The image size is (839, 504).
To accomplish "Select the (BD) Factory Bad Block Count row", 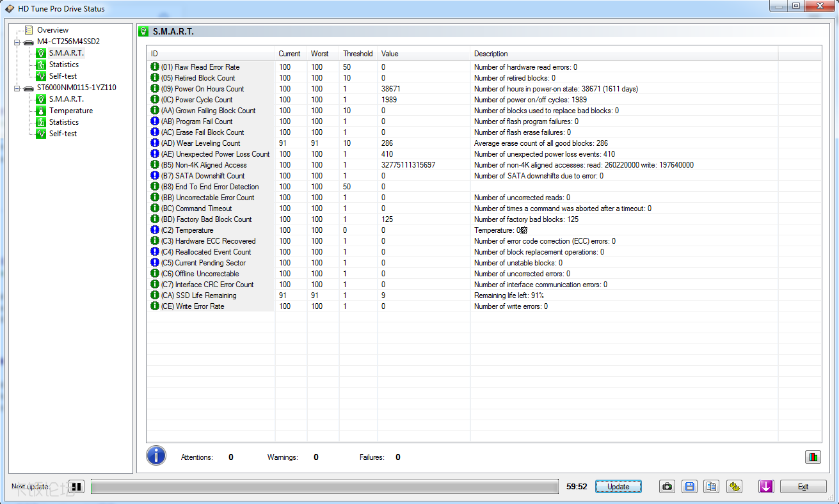I will click(x=484, y=219).
